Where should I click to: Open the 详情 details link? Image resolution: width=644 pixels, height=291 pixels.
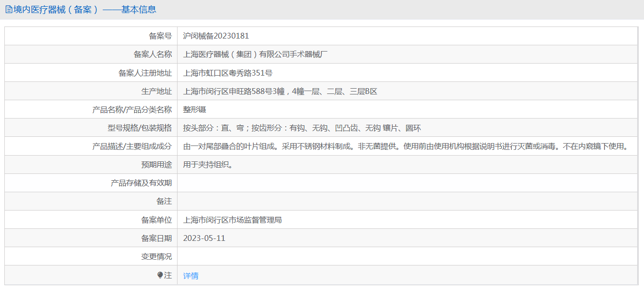[191, 276]
